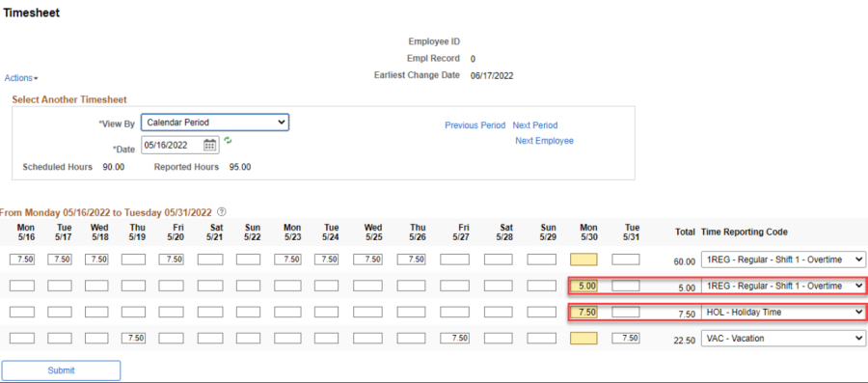Open the Actions dropdown menu
The width and height of the screenshot is (868, 383).
21,78
